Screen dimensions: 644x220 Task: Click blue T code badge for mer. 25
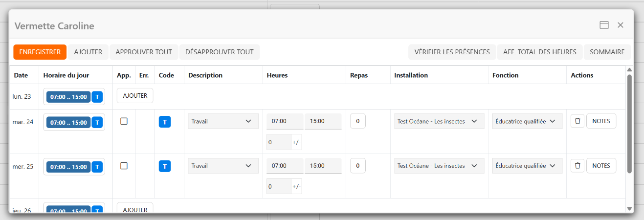165,166
